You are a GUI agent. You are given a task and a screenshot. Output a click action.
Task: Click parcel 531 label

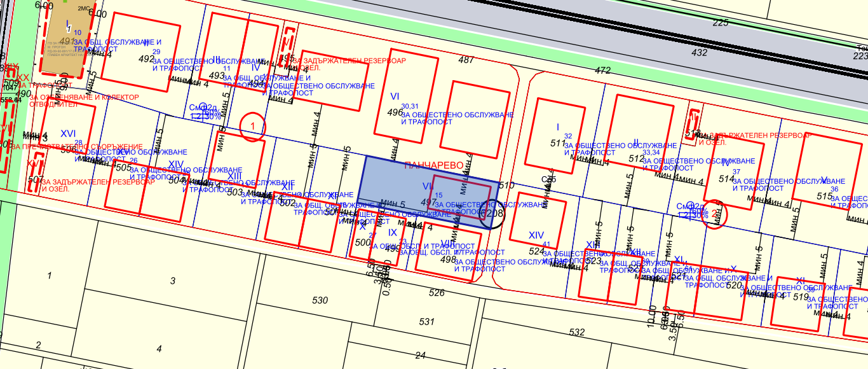[x=427, y=321]
